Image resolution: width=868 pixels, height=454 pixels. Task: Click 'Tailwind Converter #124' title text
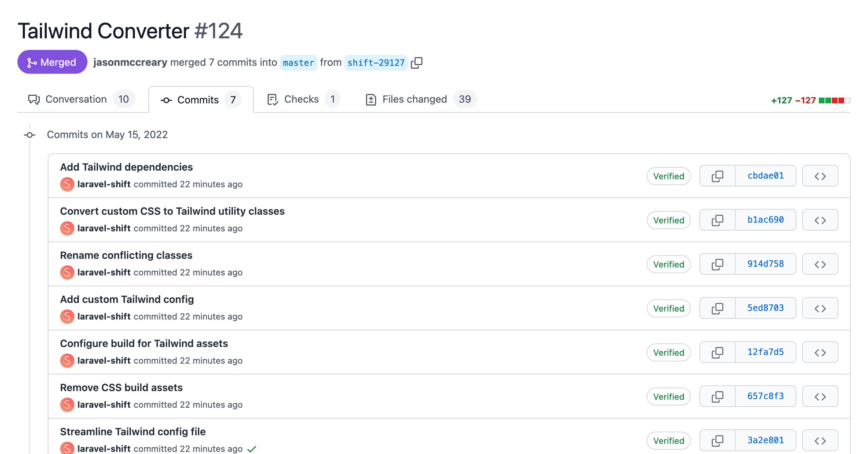pyautogui.click(x=130, y=31)
